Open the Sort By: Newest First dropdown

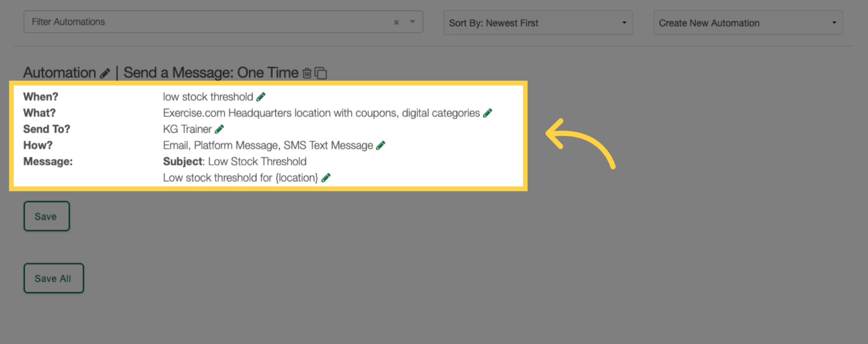point(538,23)
